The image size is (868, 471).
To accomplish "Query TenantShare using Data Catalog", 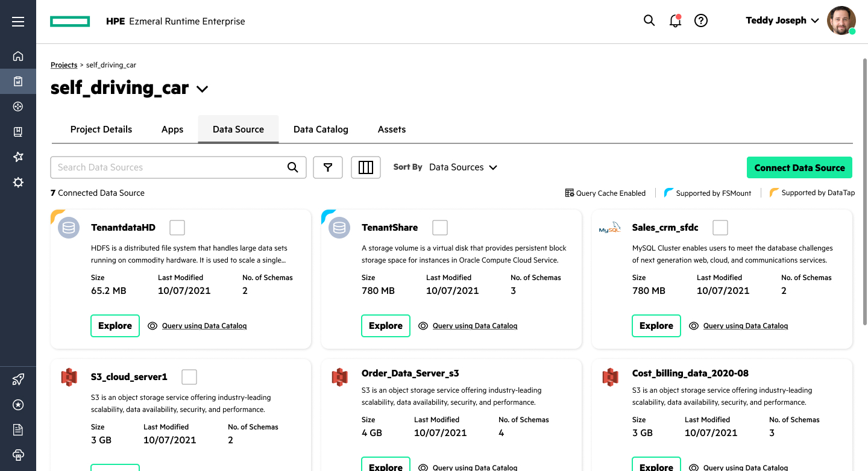I will [475, 326].
